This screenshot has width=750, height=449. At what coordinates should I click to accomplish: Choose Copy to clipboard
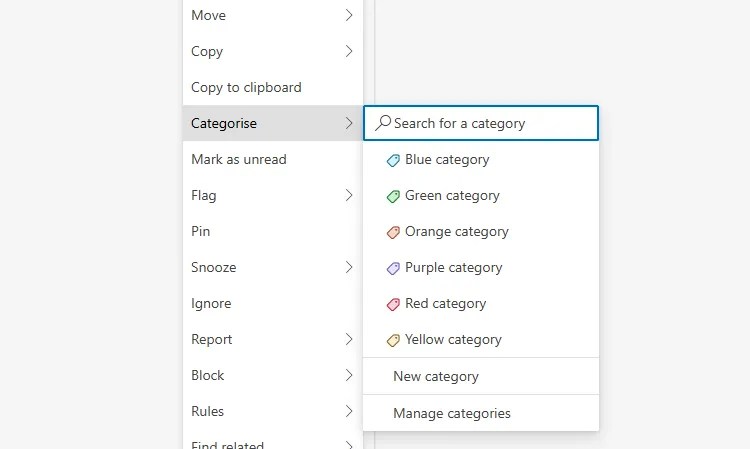pyautogui.click(x=246, y=87)
